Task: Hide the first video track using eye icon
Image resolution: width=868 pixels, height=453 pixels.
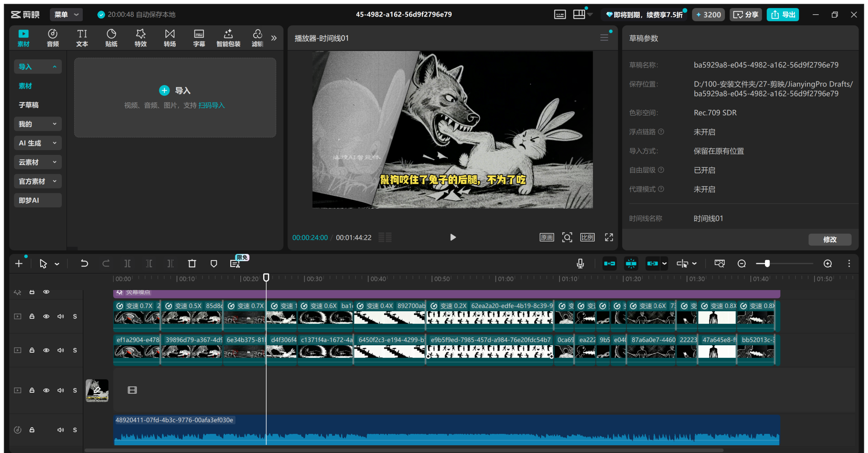Action: click(x=46, y=316)
